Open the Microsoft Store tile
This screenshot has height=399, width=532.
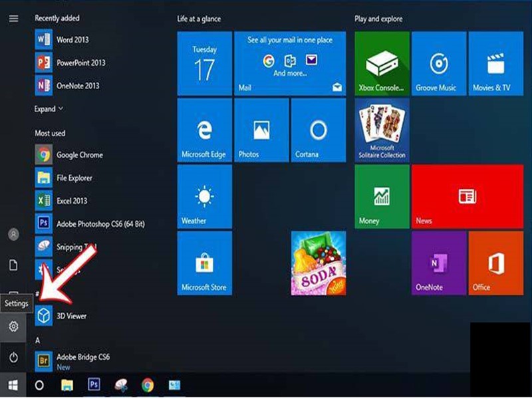tap(205, 263)
